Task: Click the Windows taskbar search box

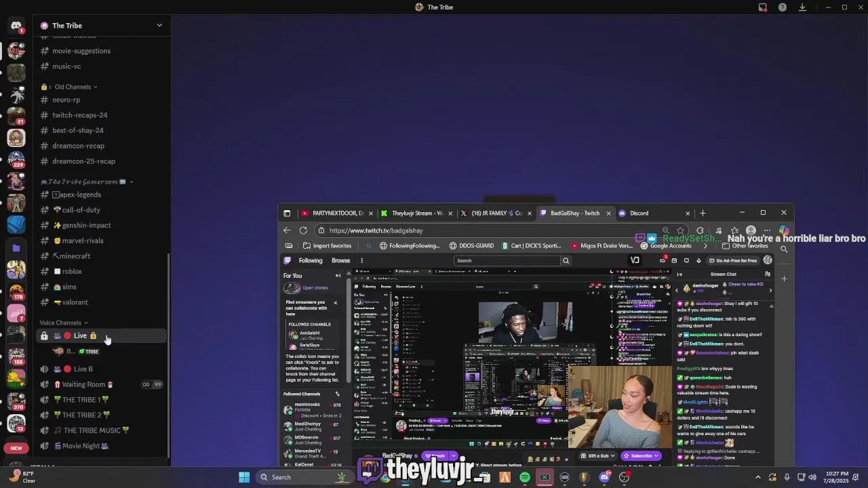Action: 303,477
